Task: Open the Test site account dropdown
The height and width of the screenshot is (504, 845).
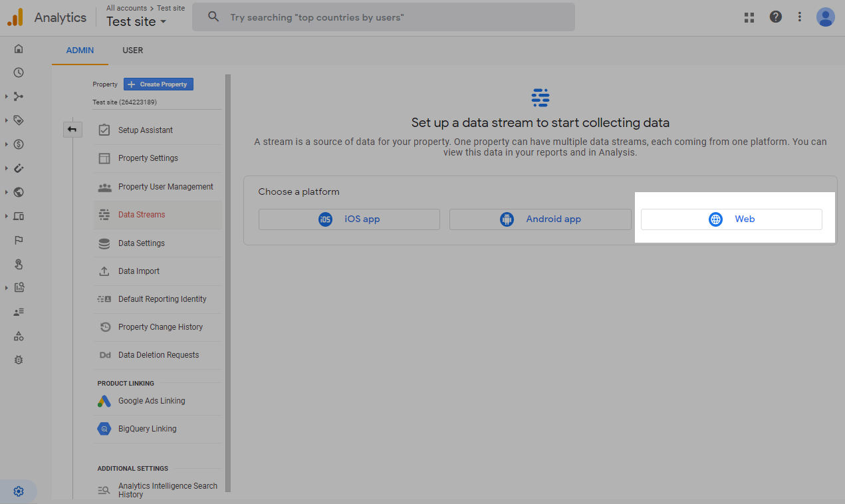Action: pos(136,22)
